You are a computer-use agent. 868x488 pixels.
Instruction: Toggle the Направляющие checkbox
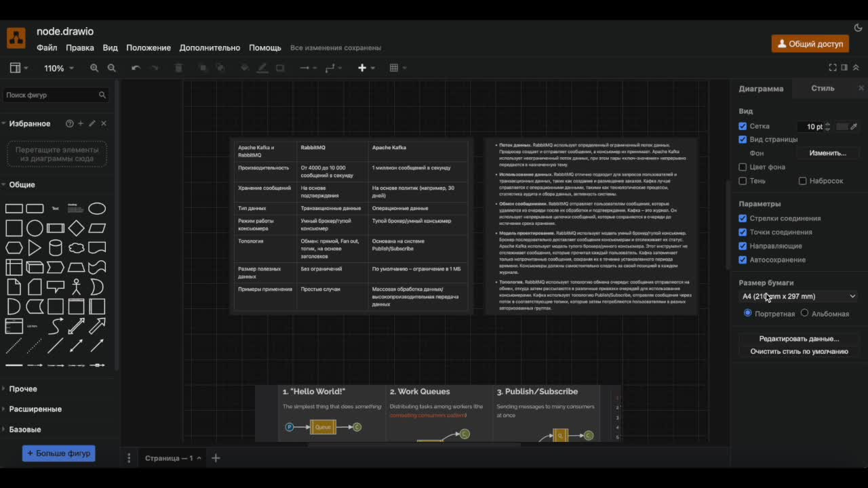743,246
